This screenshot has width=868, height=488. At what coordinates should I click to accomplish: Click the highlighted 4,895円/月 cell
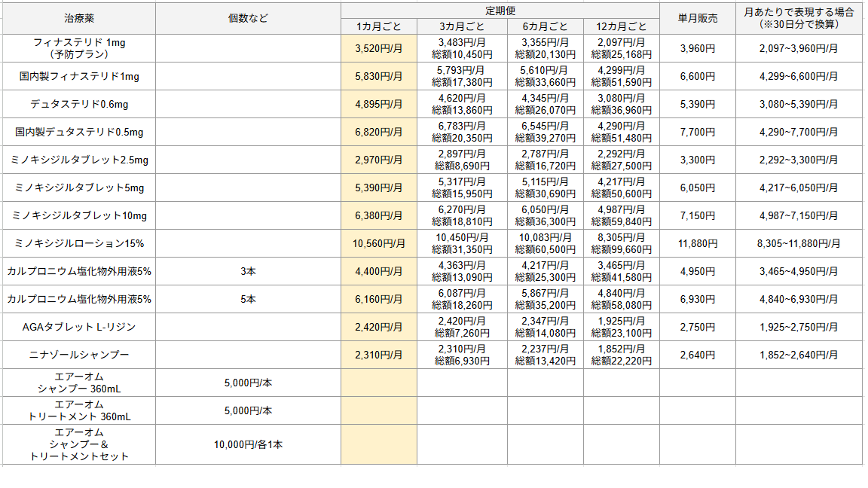[379, 104]
